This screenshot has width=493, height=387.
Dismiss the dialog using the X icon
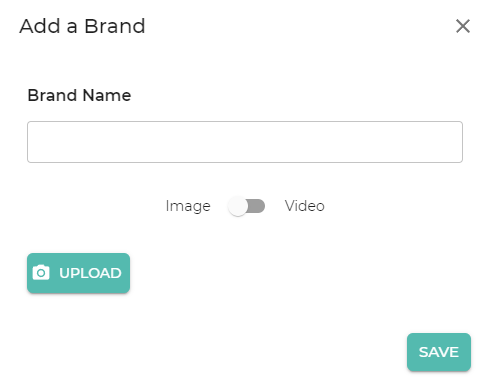click(x=463, y=26)
